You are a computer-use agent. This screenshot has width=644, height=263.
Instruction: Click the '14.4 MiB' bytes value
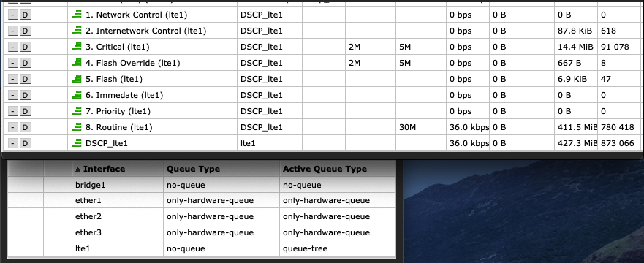click(x=575, y=47)
